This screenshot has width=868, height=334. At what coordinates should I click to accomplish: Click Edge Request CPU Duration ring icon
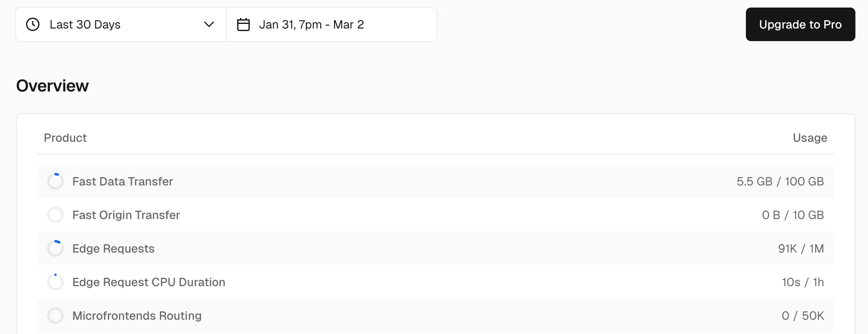(55, 282)
